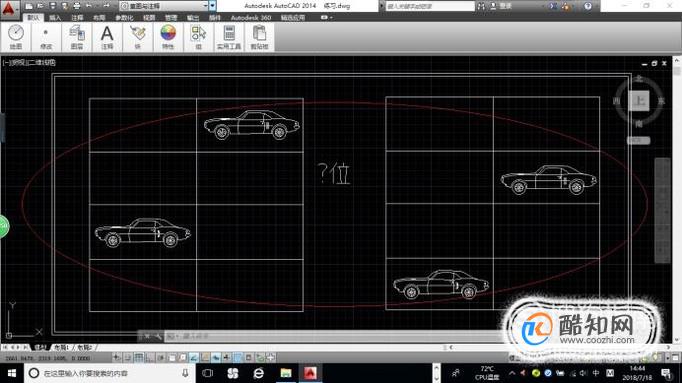Screen dimensions: 682x383
Task: Click the Plot printer icon in quick access
Action: (x=77, y=6)
